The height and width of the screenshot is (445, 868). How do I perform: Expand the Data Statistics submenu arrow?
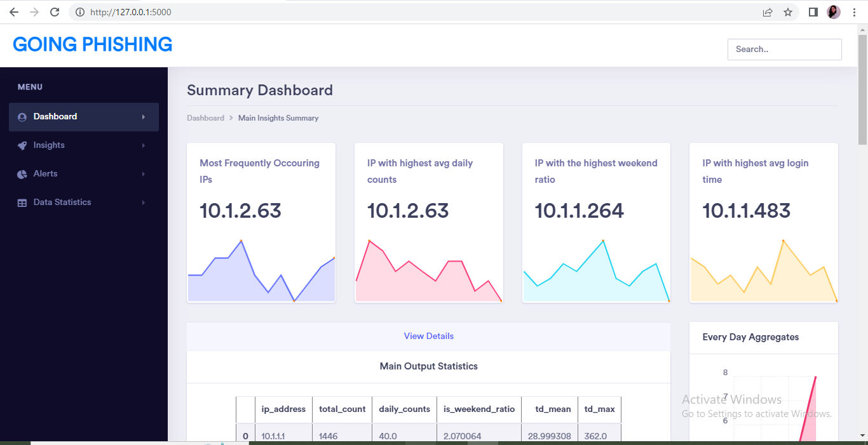pyautogui.click(x=144, y=203)
